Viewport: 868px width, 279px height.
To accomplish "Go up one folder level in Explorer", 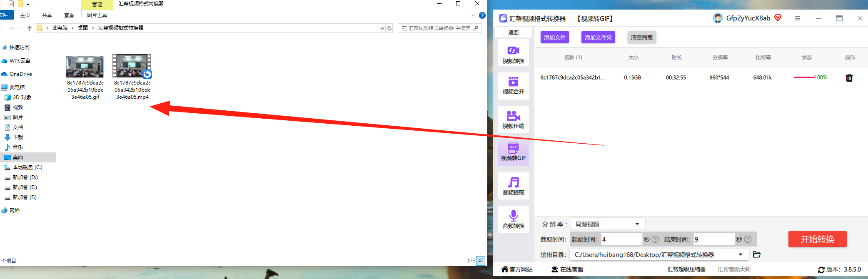I will click(29, 28).
